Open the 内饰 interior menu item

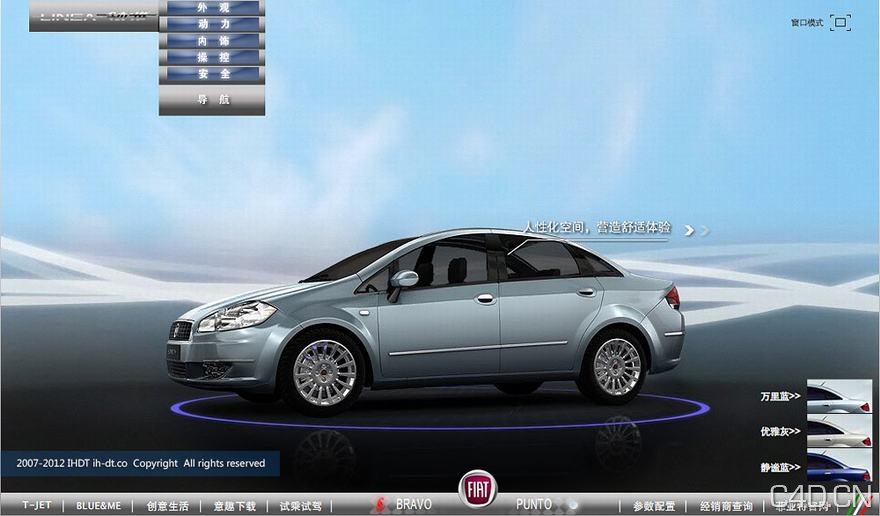(212, 41)
